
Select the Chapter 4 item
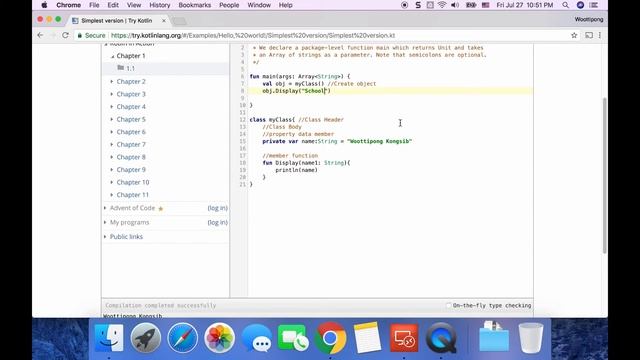point(131,107)
